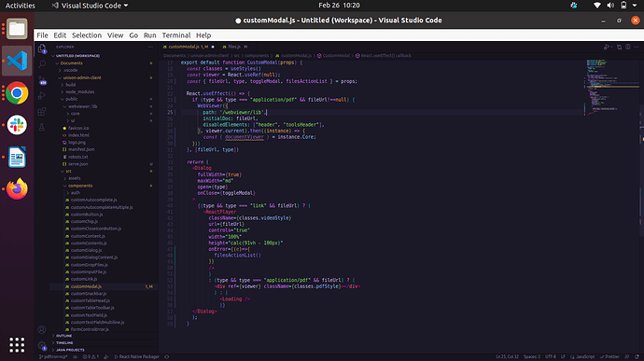The width and height of the screenshot is (644, 361).
Task: Show Applications grid in the dock
Action: [x=17, y=345]
